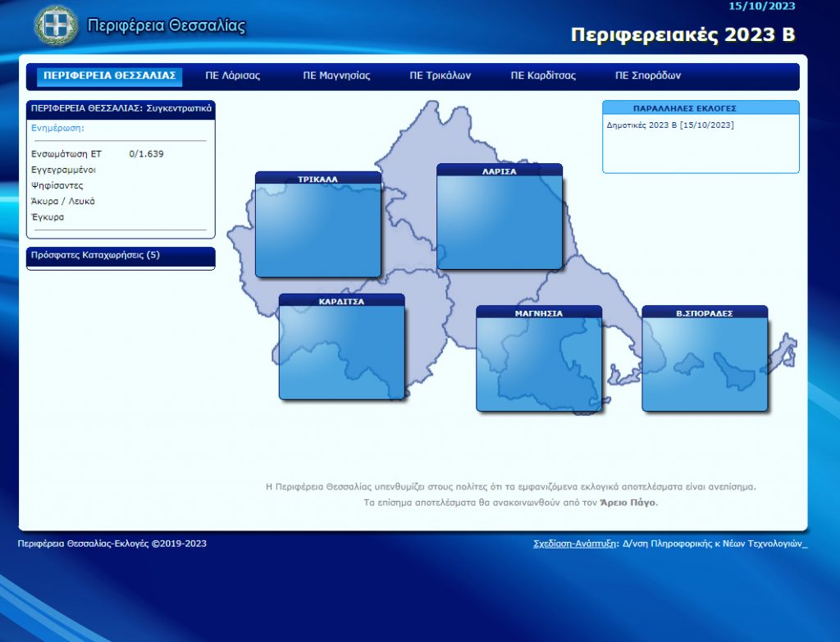The height and width of the screenshot is (642, 840).
Task: Open the ΠΕ Καρδίτσας tab
Action: point(543,75)
